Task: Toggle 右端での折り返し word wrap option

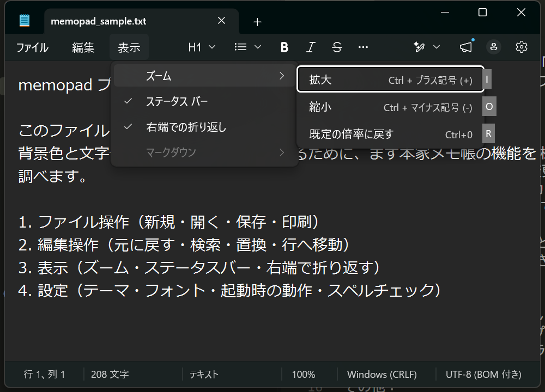Action: pos(204,127)
